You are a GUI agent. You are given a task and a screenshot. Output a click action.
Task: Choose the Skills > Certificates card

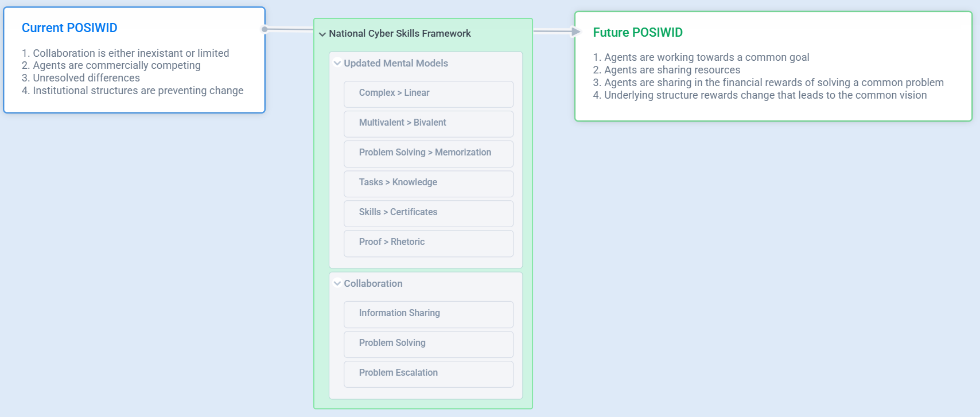[x=428, y=213]
